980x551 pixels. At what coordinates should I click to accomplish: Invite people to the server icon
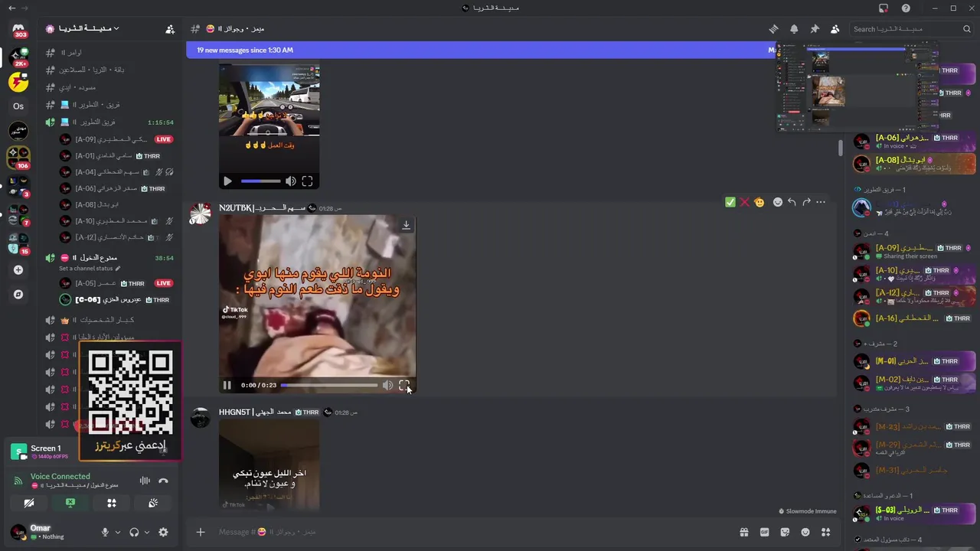170,29
